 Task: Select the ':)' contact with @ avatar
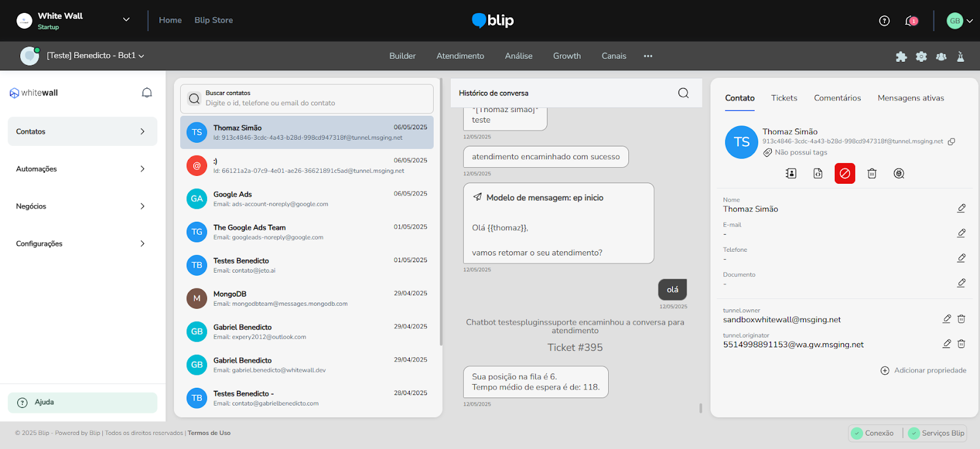(x=307, y=165)
